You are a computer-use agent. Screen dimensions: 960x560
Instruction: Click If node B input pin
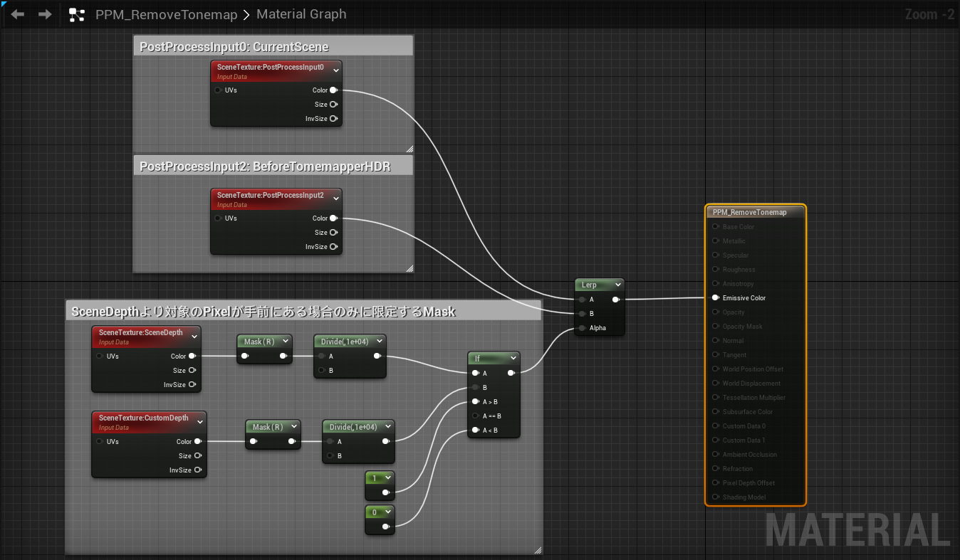(476, 387)
